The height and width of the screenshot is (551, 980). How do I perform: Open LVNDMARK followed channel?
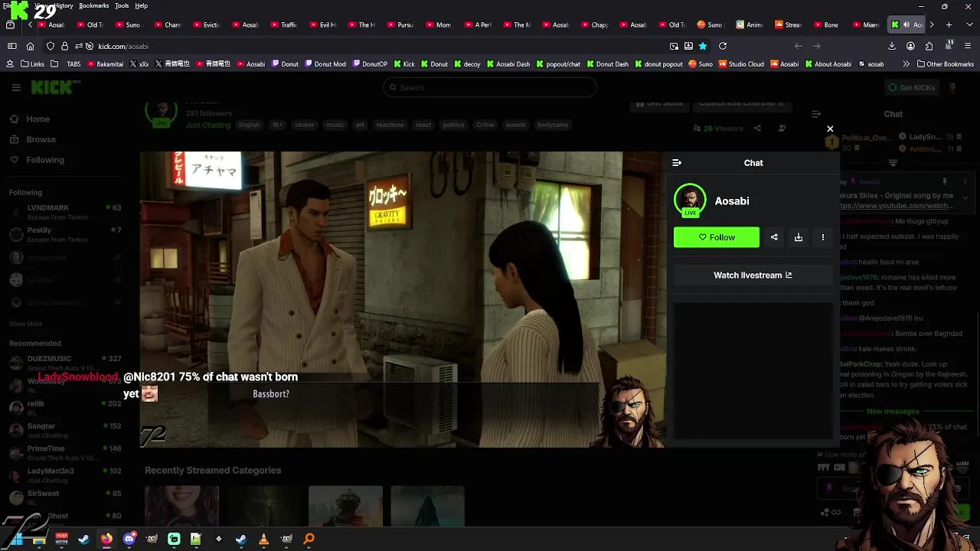65,212
